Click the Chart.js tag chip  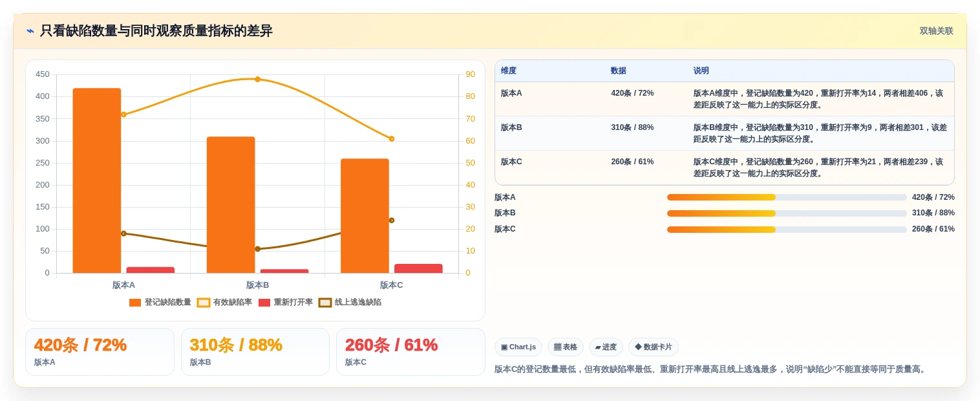[x=518, y=347]
